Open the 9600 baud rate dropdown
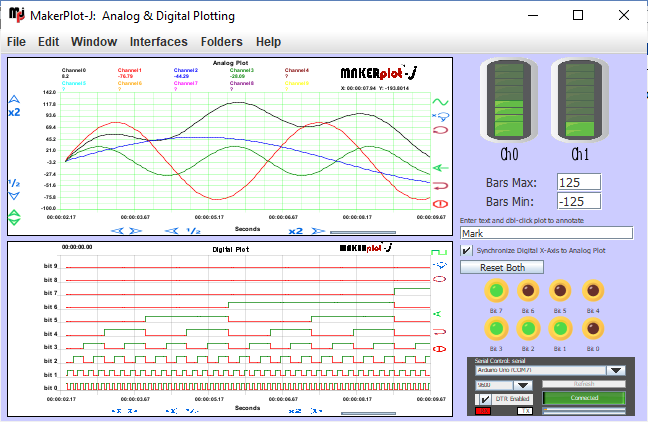 coord(523,385)
